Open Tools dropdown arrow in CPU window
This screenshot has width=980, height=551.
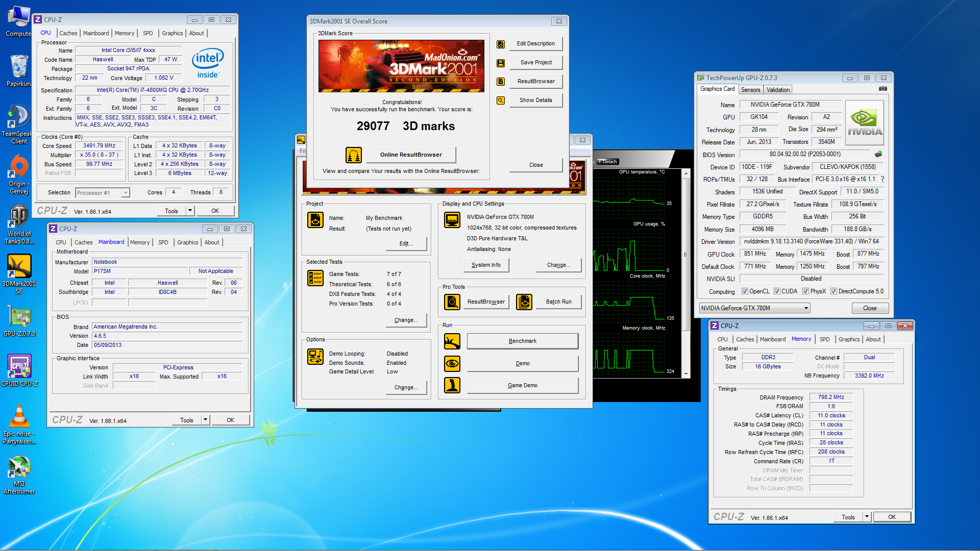(x=190, y=211)
